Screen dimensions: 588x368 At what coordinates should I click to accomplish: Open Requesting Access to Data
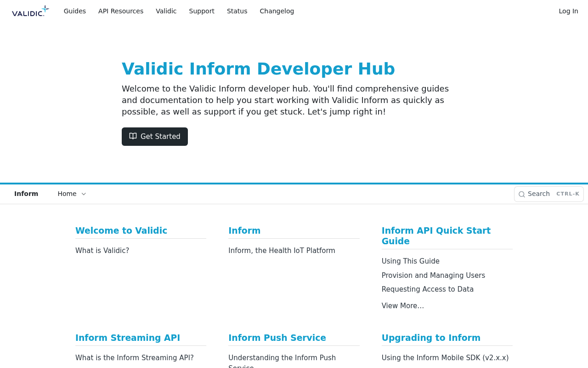428,289
